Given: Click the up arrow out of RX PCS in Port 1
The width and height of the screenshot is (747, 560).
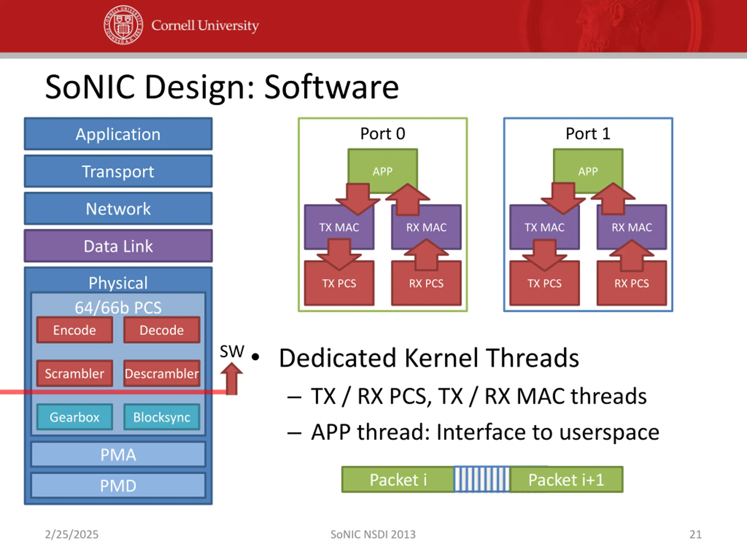Looking at the screenshot, I should point(631,255).
